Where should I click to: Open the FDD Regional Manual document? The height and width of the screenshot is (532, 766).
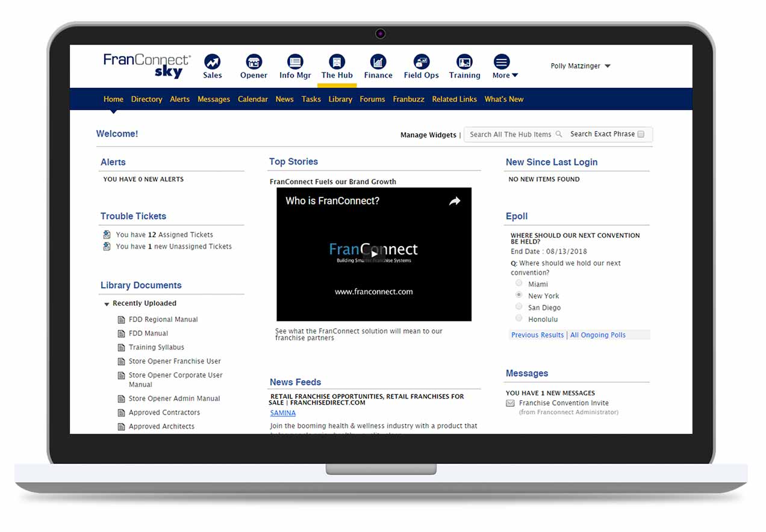163,320
